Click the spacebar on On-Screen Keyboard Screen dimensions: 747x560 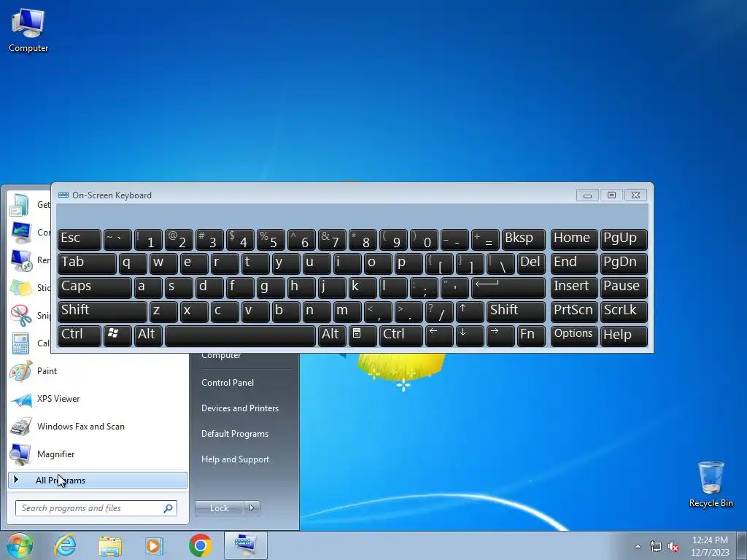pyautogui.click(x=240, y=335)
